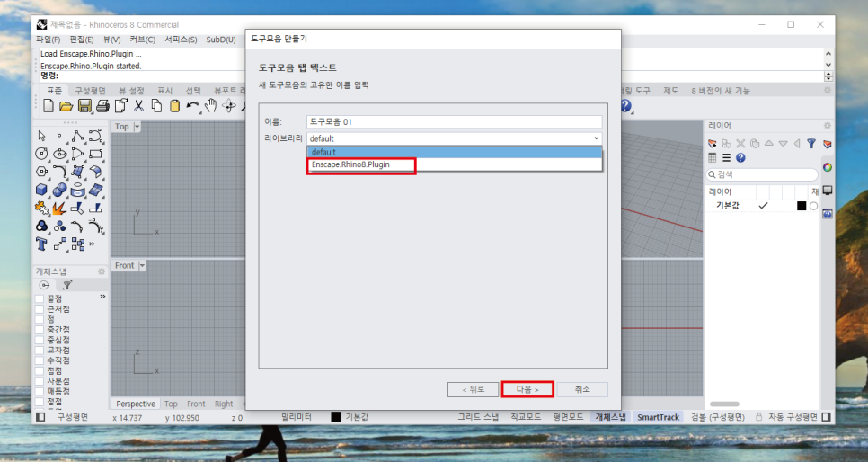Click the 취소 button in dialog
The image size is (868, 462).
point(582,389)
